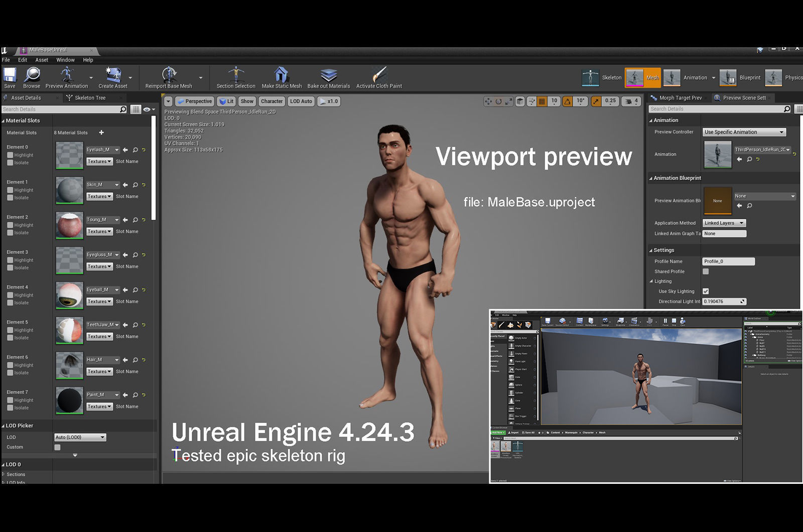Screen dimensions: 803x532
Task: Open Textures dropdown for Toung_M
Action: click(99, 231)
